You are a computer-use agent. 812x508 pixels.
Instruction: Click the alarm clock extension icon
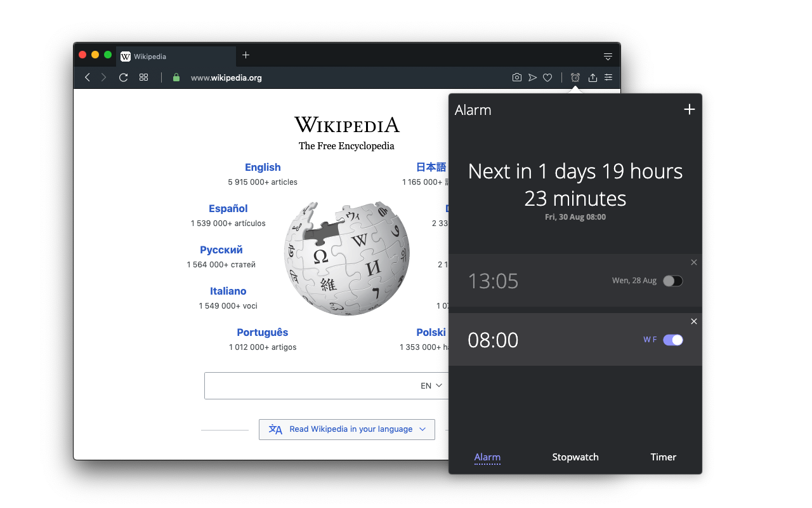click(575, 77)
